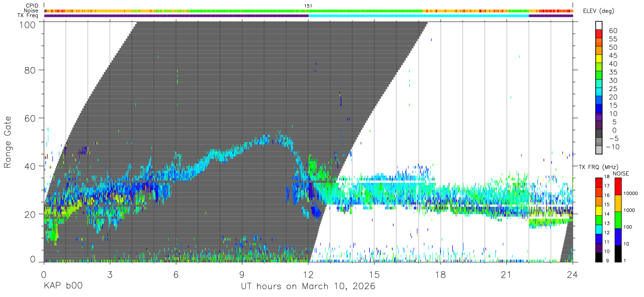Viewport: 644px width, 297px height.
Task: Click the 40 tick on Range Gate axis
Action: pos(30,166)
